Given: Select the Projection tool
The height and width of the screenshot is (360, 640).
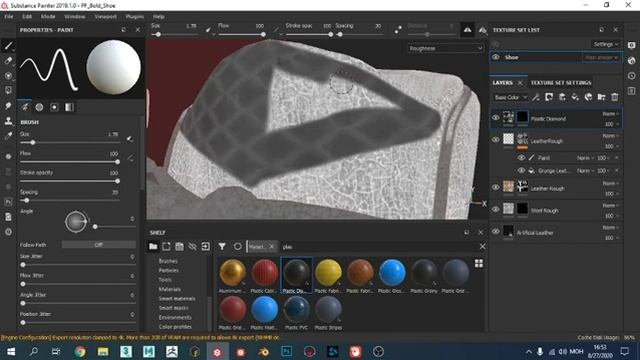Looking at the screenshot, I should [8, 76].
